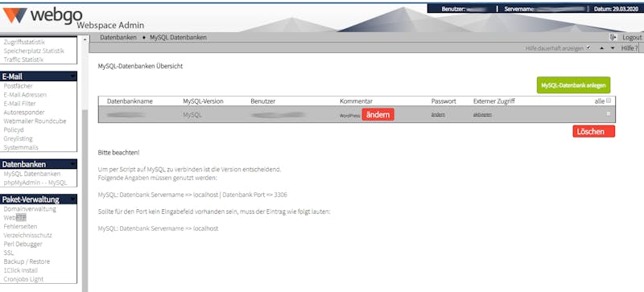Viewport: 644px width, 292px height.
Task: Select the database row checkbox
Action: click(609, 113)
